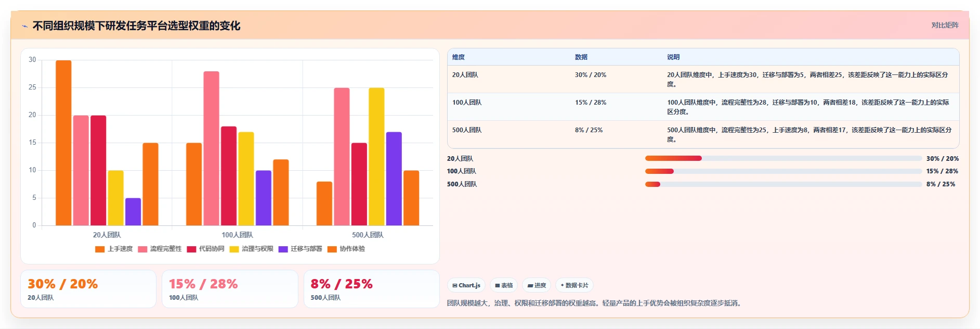Click the purple bar of value 10 in 100人团队
The height and width of the screenshot is (329, 980).
pyautogui.click(x=264, y=198)
